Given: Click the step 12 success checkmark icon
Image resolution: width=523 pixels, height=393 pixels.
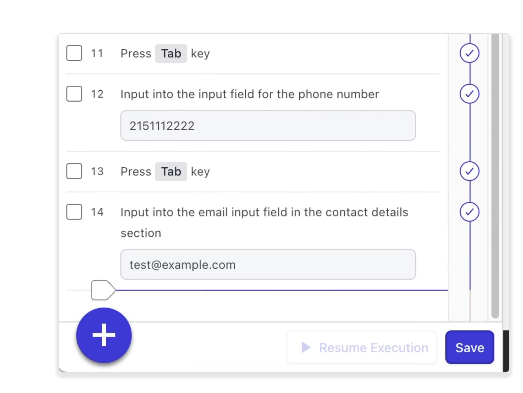Looking at the screenshot, I should tap(469, 94).
